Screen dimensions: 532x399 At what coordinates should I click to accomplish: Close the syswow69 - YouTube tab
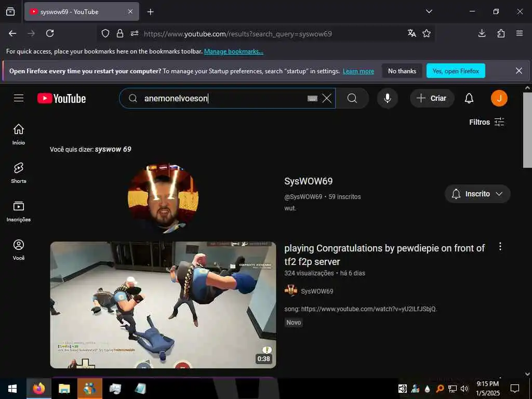130,11
